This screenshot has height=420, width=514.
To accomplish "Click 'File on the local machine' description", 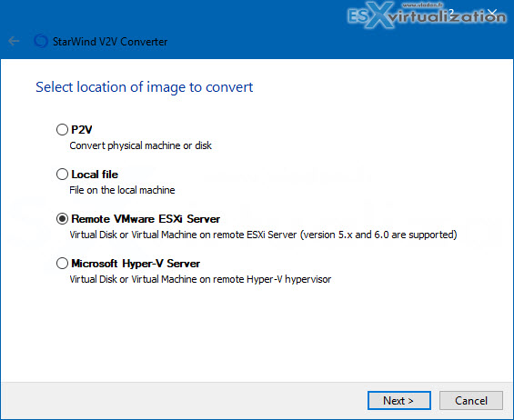I will tap(122, 190).
